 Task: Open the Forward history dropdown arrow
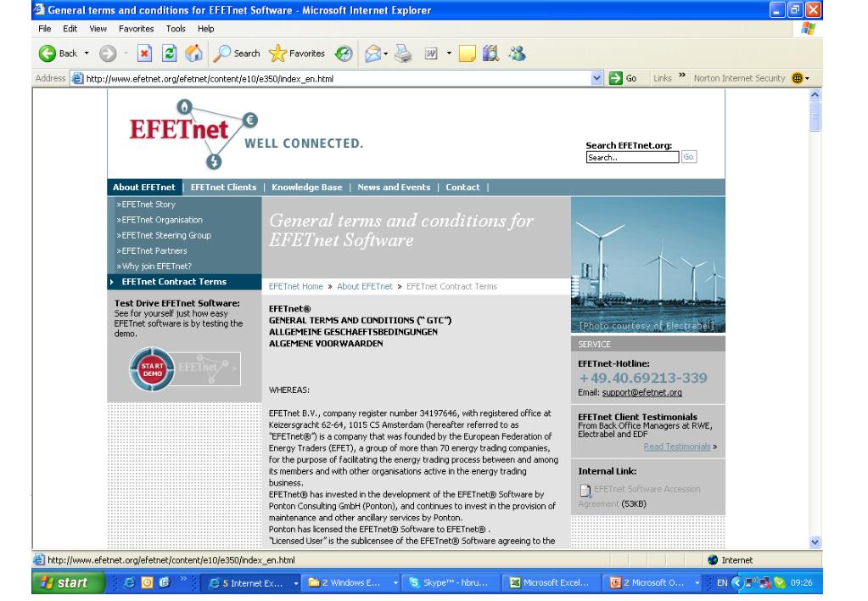pyautogui.click(x=126, y=53)
